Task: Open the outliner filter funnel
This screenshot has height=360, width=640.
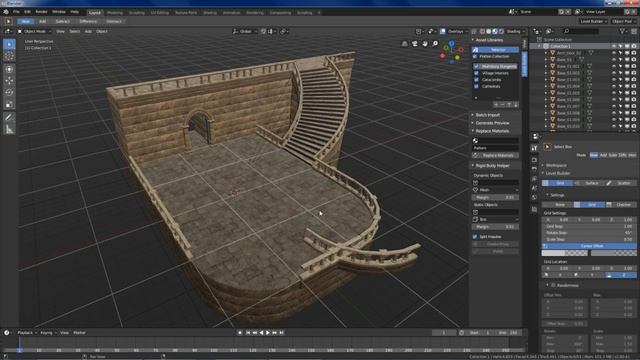Action: (x=622, y=31)
